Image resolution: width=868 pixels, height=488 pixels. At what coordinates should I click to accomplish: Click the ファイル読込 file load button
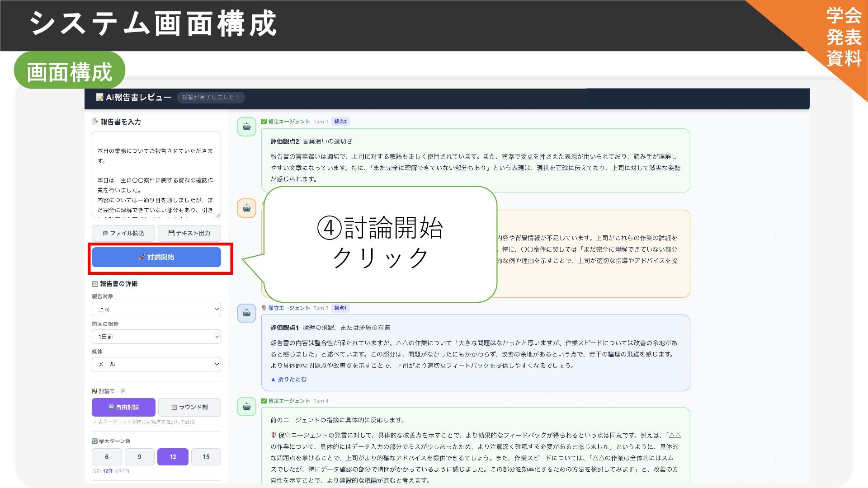[x=123, y=233]
